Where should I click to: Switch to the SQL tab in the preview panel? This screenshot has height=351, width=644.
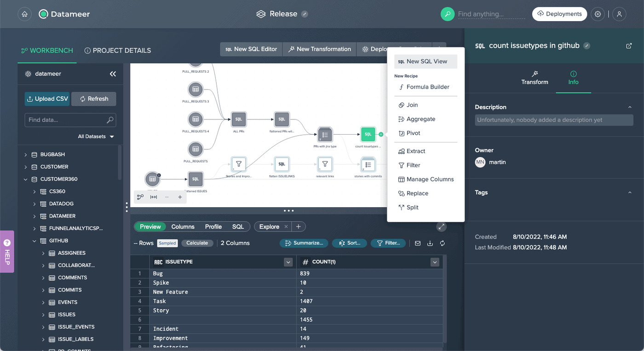click(238, 226)
